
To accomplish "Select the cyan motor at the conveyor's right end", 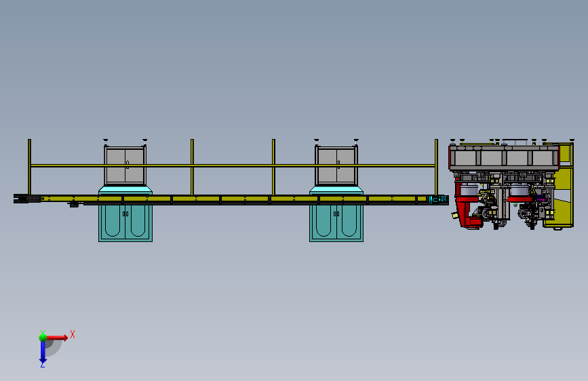I will [x=437, y=199].
